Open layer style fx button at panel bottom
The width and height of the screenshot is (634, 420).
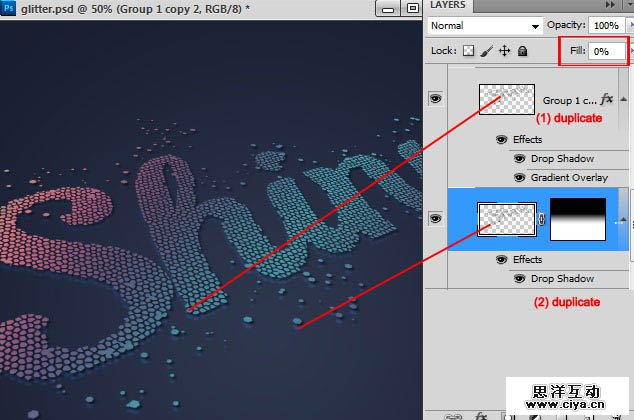click(481, 416)
